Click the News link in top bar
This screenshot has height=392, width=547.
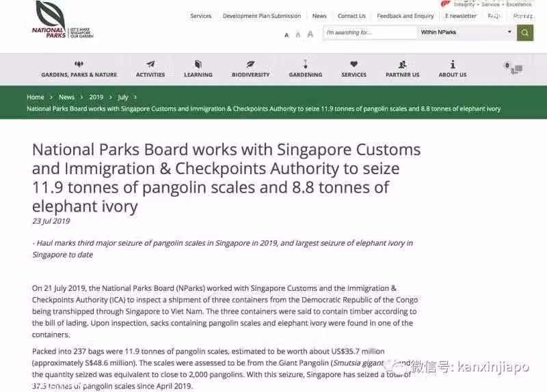[x=319, y=16]
